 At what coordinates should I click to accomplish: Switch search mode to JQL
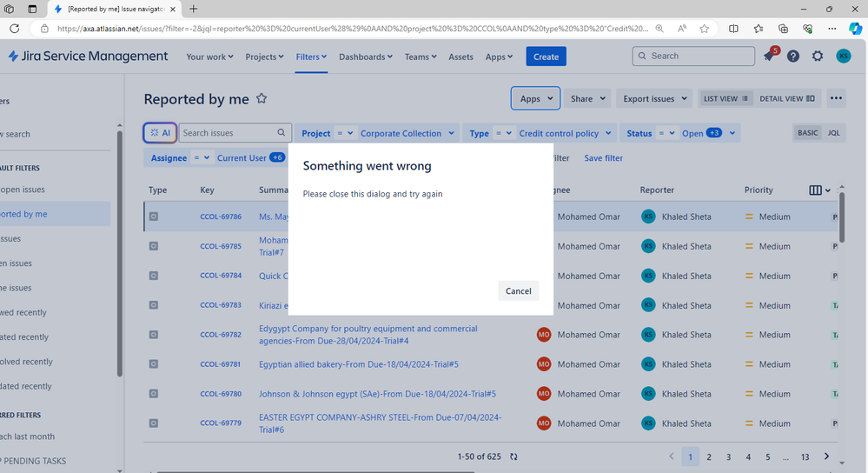pyautogui.click(x=833, y=133)
